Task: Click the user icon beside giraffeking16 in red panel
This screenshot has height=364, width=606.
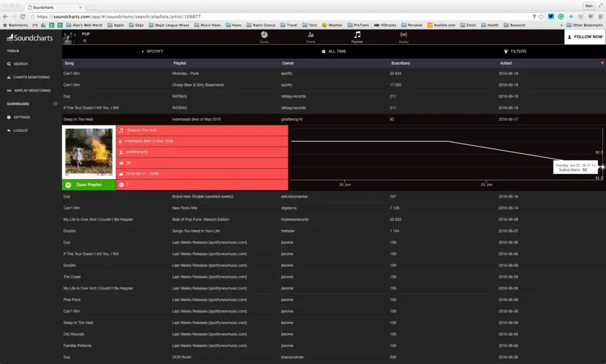Action: pyautogui.click(x=121, y=152)
